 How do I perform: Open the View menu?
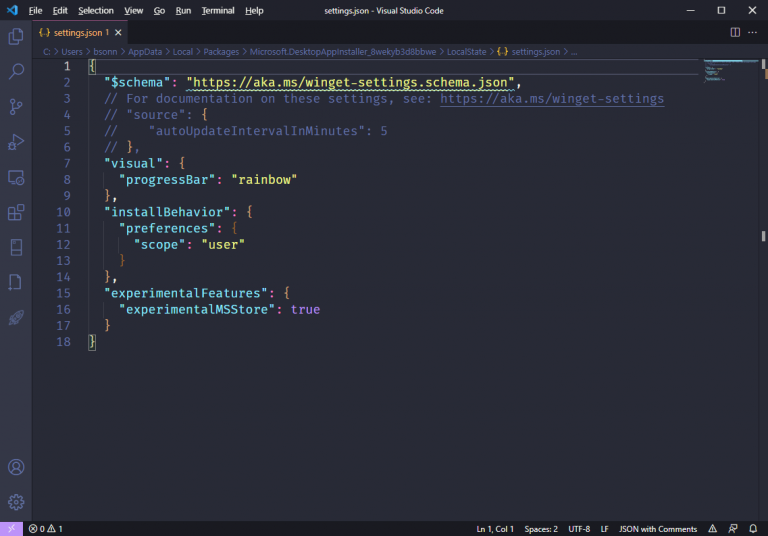pos(133,10)
